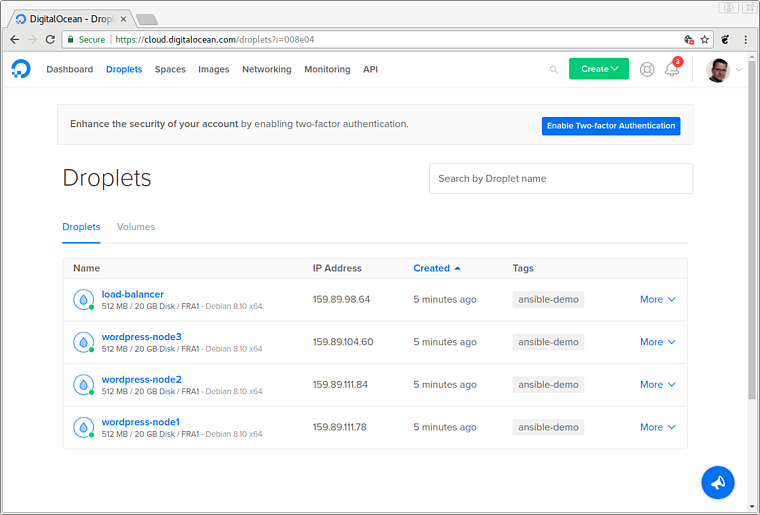Click the page vertical scrollbar
This screenshot has width=760, height=515.
click(x=752, y=228)
